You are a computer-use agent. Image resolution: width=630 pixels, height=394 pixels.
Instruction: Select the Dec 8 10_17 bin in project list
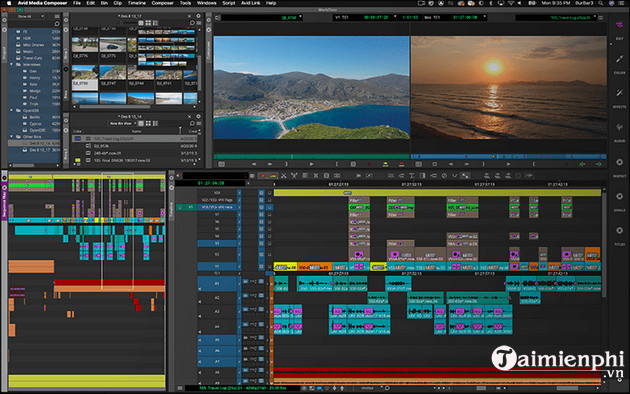(x=39, y=150)
